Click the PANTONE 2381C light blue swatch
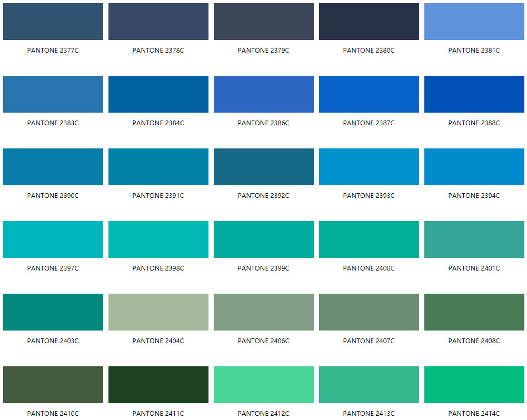Image resolution: width=527 pixels, height=420 pixels. click(474, 22)
